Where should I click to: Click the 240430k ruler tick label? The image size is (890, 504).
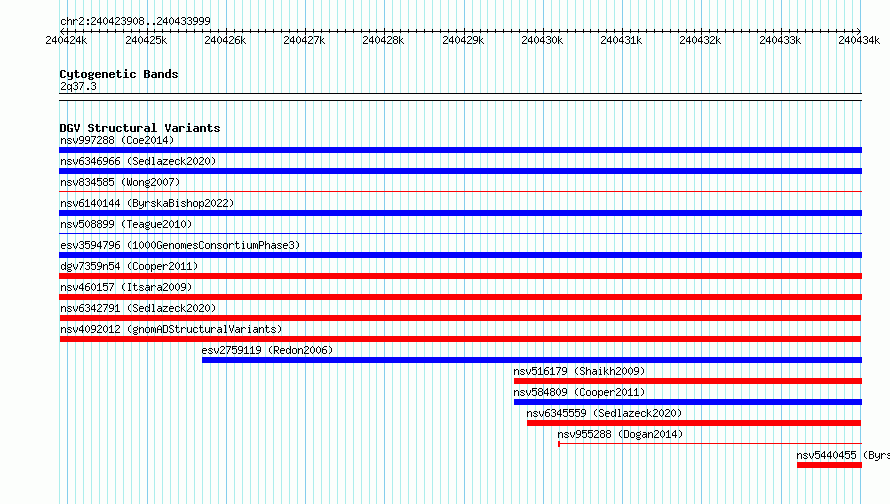tap(542, 40)
